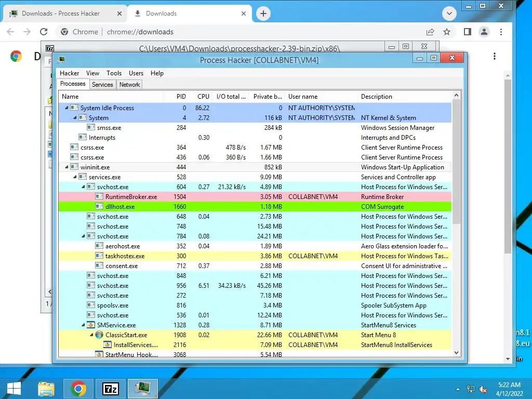Open Chrome side panel icon
This screenshot has height=399, width=532.
coord(467,32)
